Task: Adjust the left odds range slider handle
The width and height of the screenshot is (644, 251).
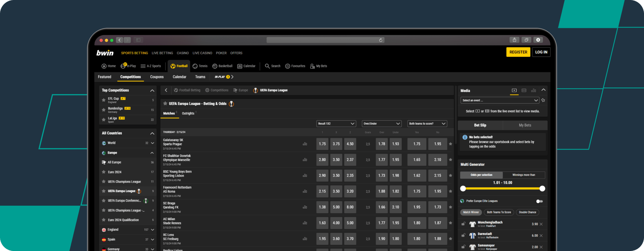Action: click(x=463, y=189)
